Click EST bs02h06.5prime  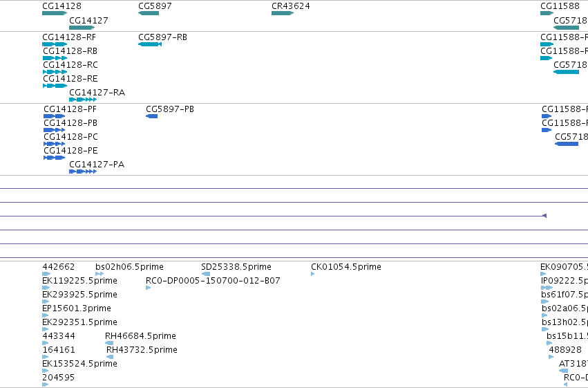(129, 267)
